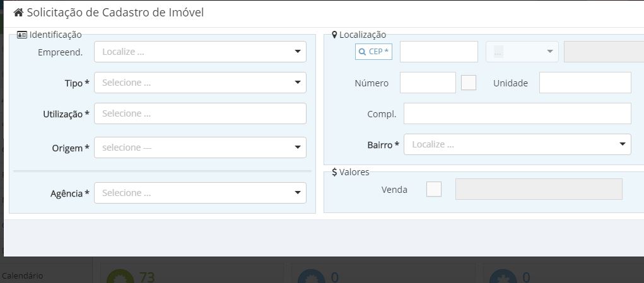
Task: Open the Bairro dropdown
Action: pyautogui.click(x=517, y=144)
